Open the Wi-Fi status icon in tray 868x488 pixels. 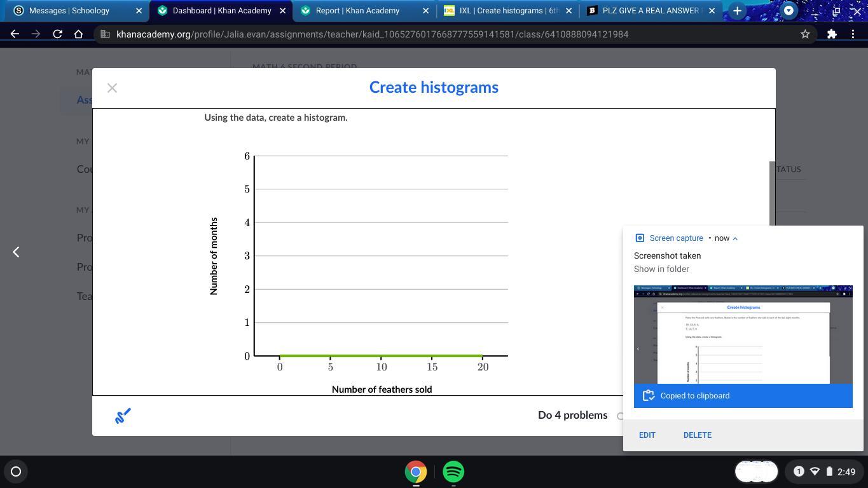pos(815,471)
